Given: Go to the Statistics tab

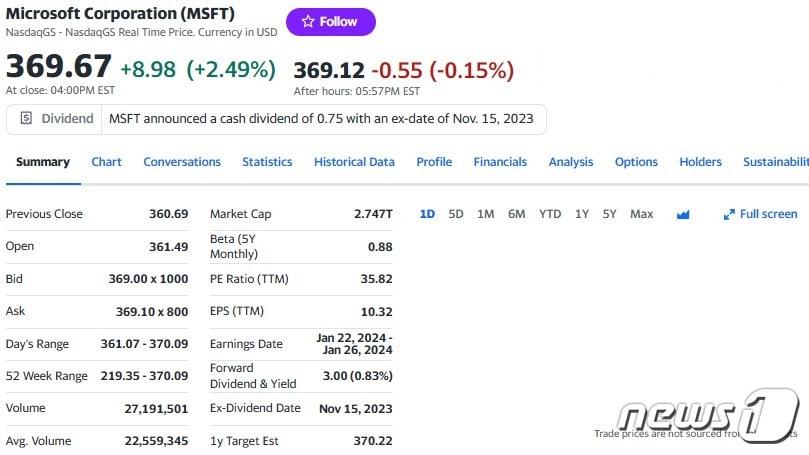Looking at the screenshot, I should coord(267,162).
